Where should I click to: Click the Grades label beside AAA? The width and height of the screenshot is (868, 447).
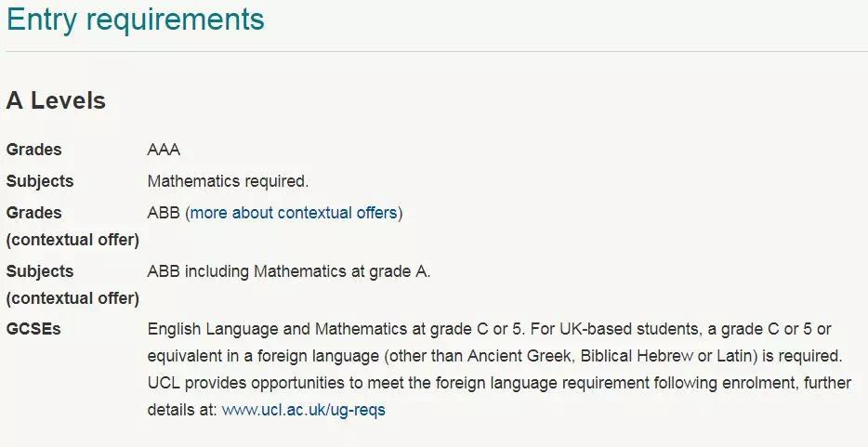tap(34, 150)
